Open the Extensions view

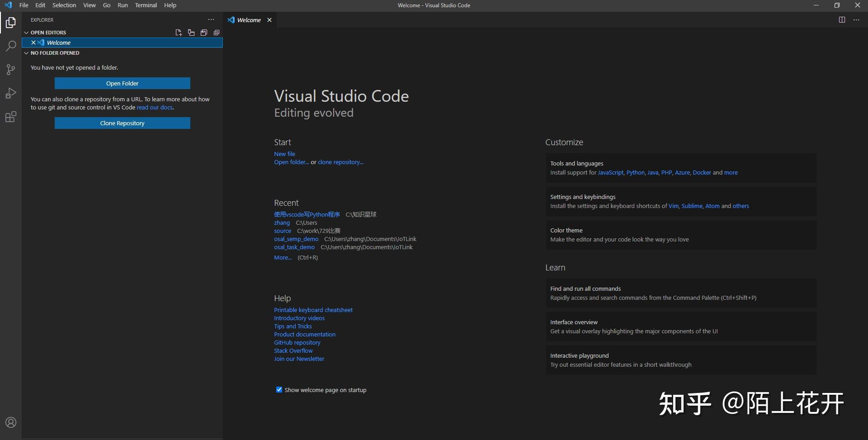click(11, 117)
